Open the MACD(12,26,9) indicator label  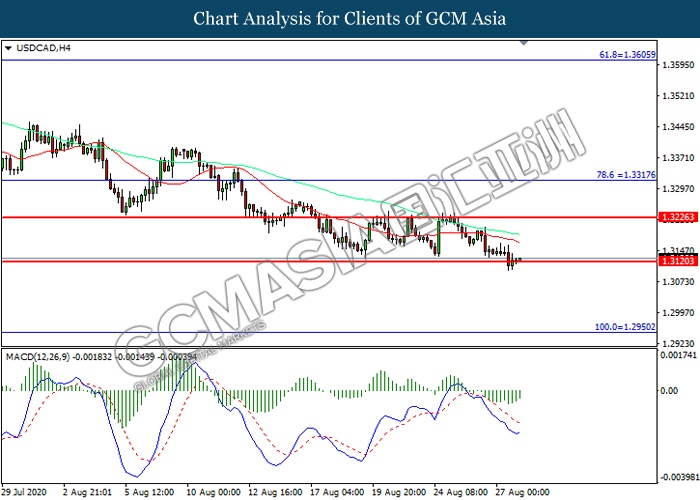(38, 355)
